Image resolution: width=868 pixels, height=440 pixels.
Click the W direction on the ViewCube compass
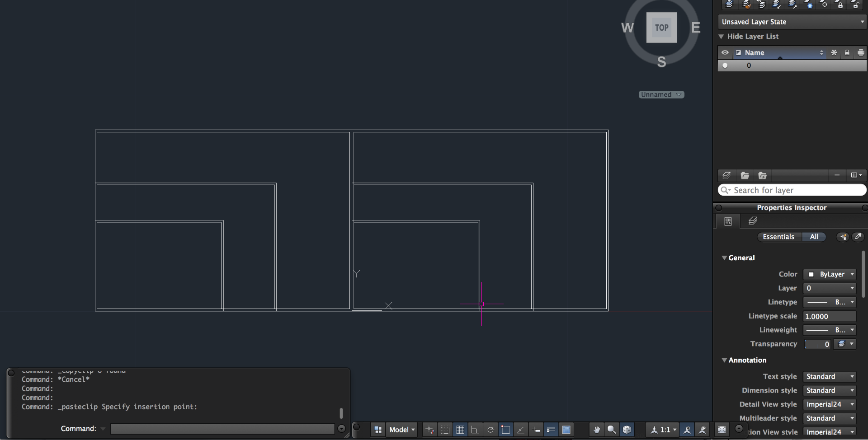627,28
